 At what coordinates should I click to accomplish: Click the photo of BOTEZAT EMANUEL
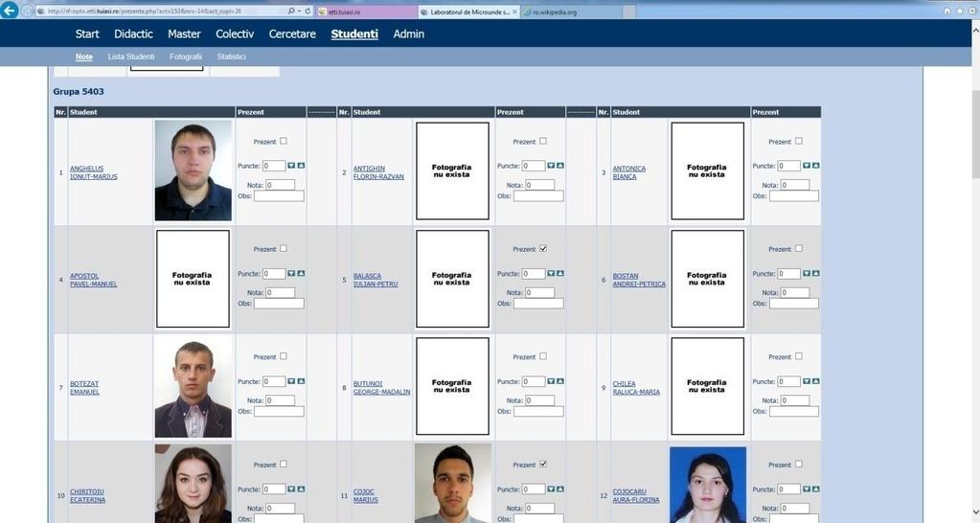click(194, 388)
